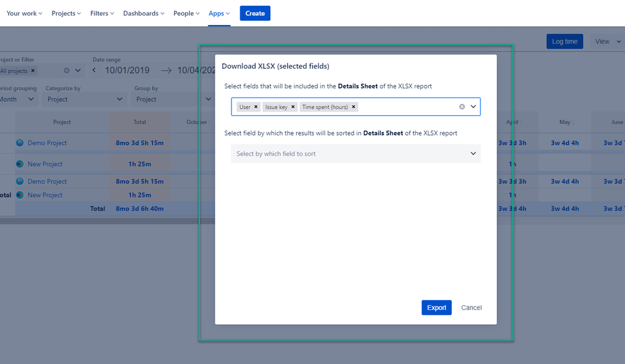Remove the All projects filter tag
625x364 pixels.
click(x=33, y=71)
